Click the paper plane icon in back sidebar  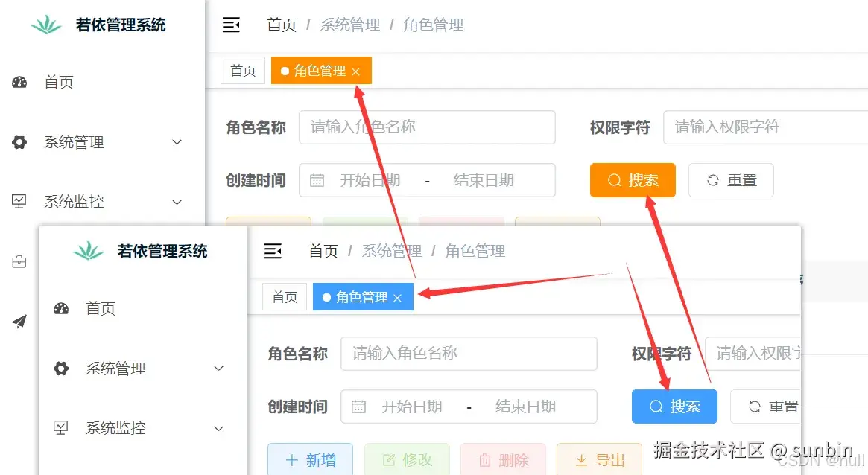pos(19,322)
